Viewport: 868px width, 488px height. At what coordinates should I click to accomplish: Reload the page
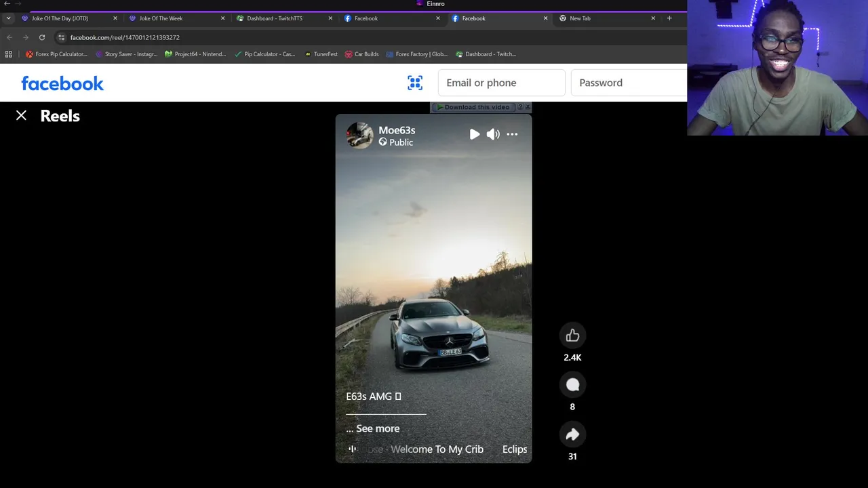click(x=42, y=37)
